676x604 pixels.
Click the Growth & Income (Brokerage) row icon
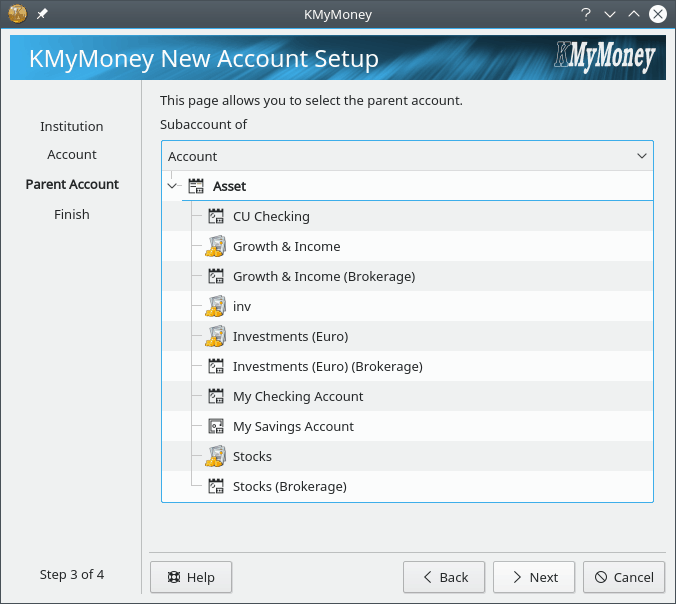216,276
